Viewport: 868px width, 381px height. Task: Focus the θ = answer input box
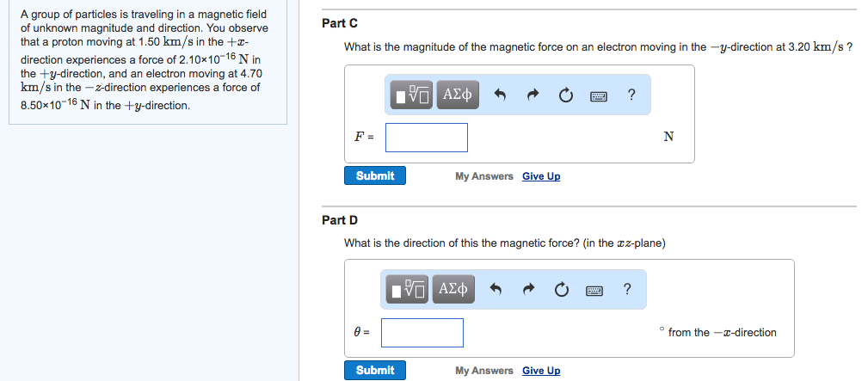coord(422,332)
